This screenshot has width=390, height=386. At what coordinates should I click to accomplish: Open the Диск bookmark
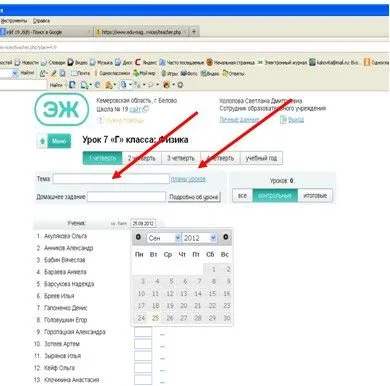(124, 62)
